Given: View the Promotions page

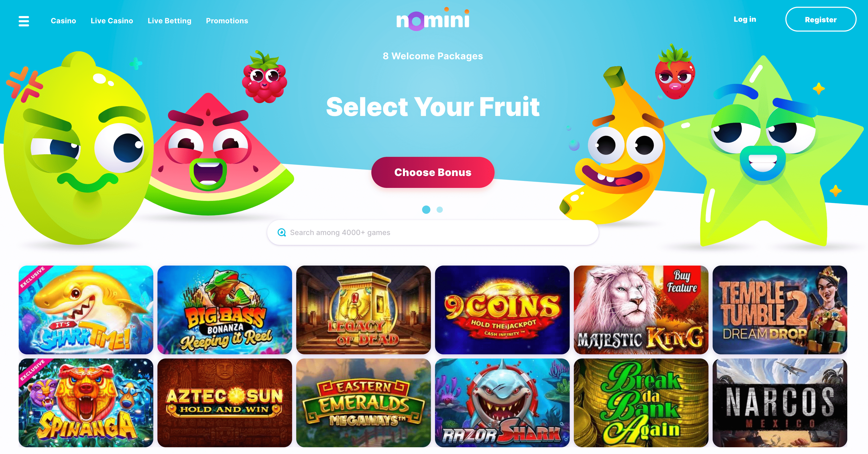Looking at the screenshot, I should tap(227, 21).
